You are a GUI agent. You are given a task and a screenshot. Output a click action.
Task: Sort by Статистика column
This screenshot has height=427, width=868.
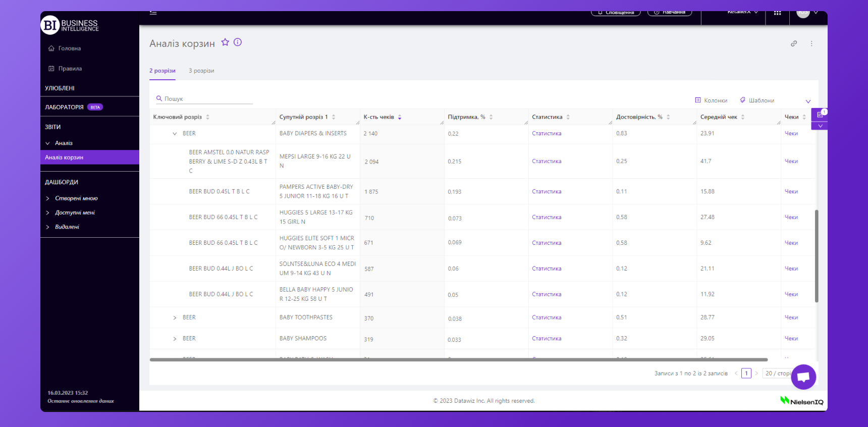[568, 117]
